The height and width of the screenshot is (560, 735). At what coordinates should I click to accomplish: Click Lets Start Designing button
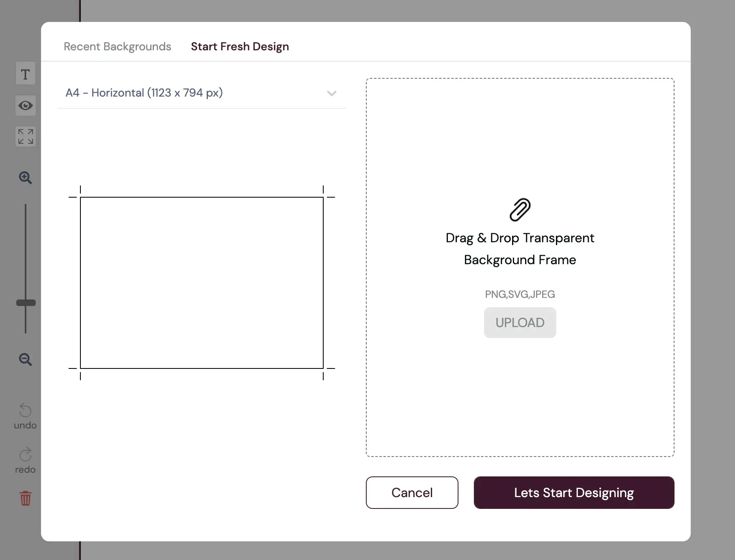tap(574, 492)
